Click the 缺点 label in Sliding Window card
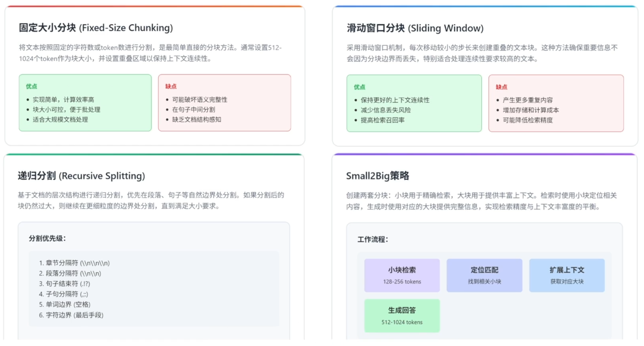 (502, 87)
